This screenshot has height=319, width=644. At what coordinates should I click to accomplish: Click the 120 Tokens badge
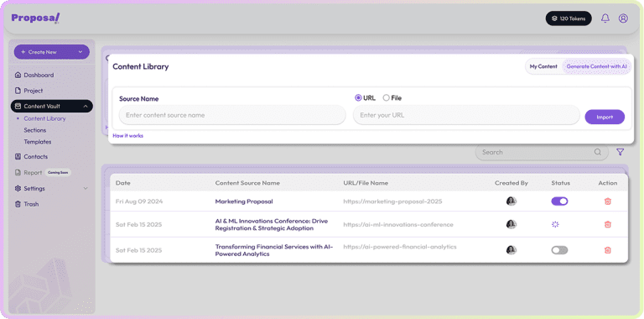pos(569,18)
